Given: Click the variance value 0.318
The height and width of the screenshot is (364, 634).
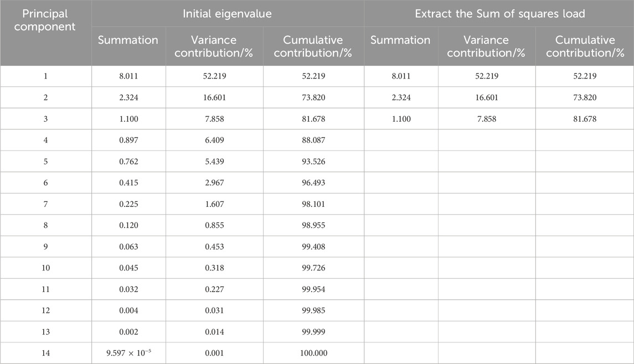Looking at the screenshot, I should click(214, 268).
